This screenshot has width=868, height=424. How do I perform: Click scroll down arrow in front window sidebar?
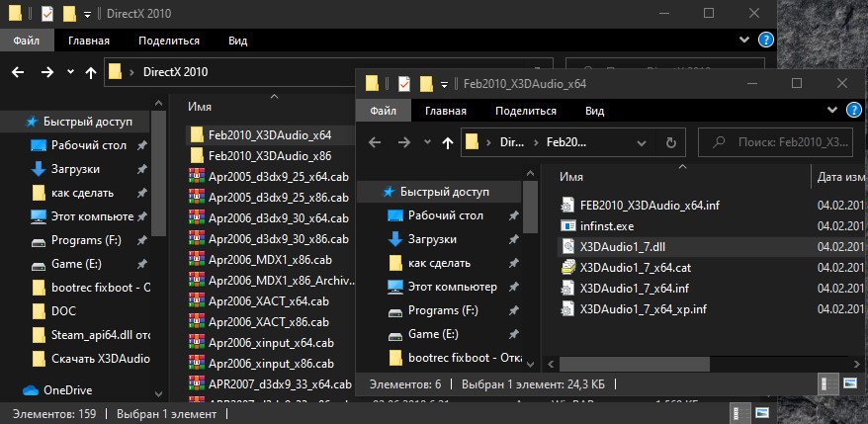coord(530,364)
